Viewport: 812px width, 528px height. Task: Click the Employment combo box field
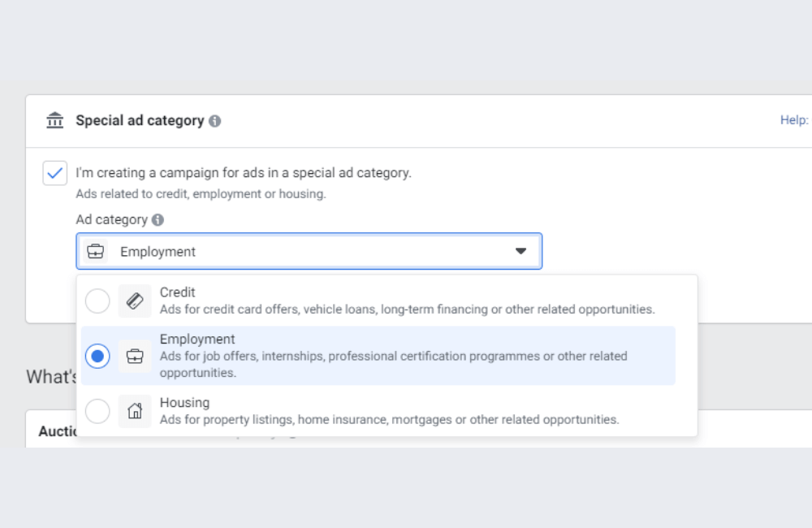tap(309, 251)
